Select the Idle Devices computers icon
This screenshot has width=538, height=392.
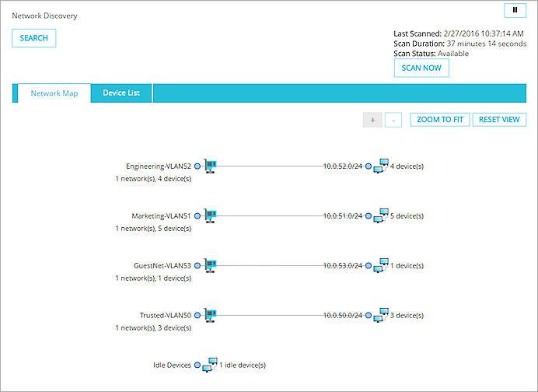point(210,365)
